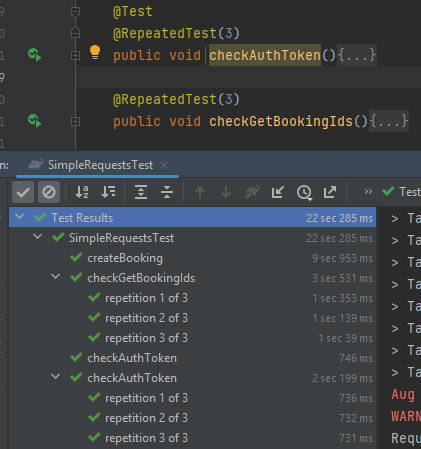Import tests from file icon
421x449 pixels.
(x=278, y=192)
